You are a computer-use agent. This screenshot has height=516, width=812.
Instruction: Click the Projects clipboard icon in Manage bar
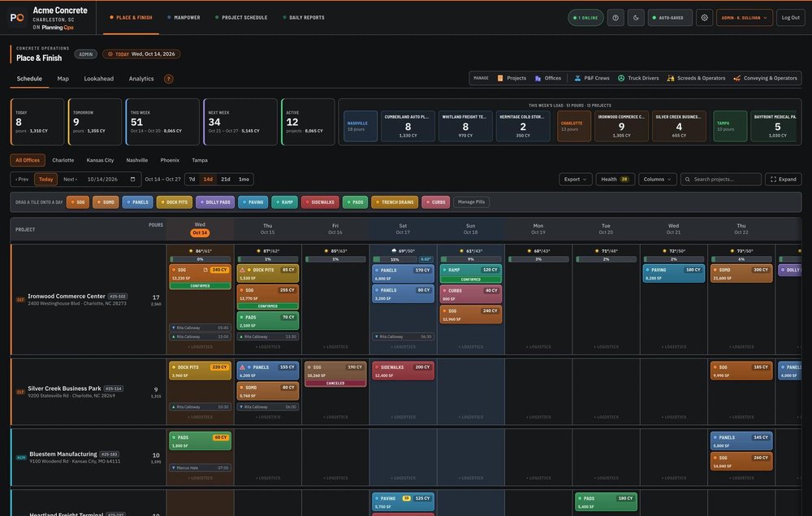[500, 78]
